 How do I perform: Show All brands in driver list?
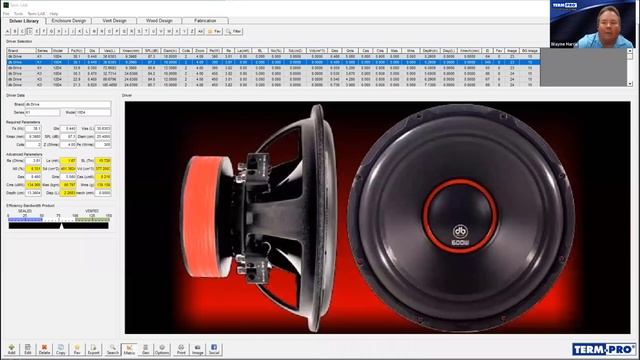200,31
